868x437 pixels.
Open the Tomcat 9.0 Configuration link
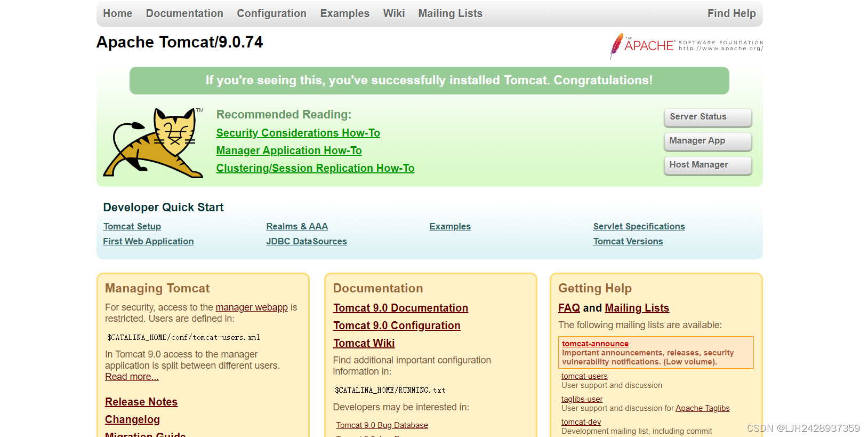pos(397,325)
